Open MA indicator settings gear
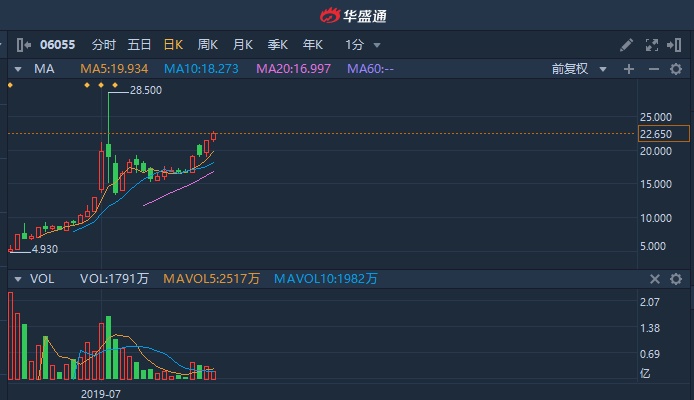694x400 pixels. (676, 69)
